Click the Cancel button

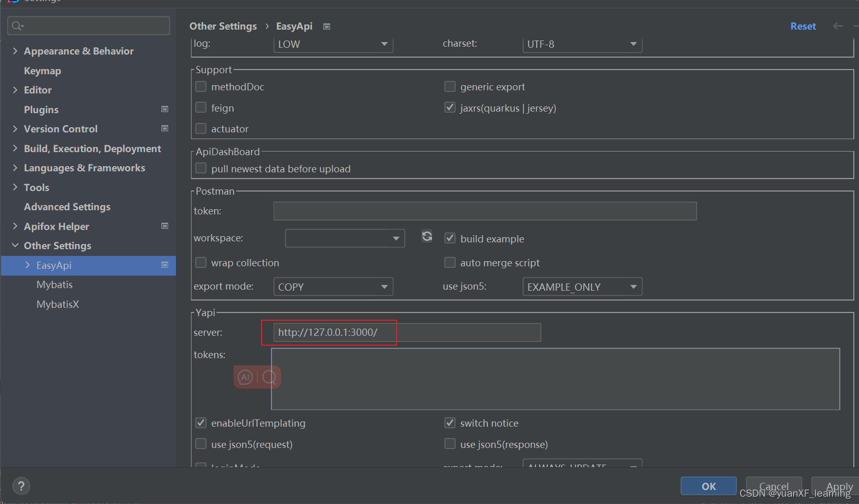[x=774, y=486]
